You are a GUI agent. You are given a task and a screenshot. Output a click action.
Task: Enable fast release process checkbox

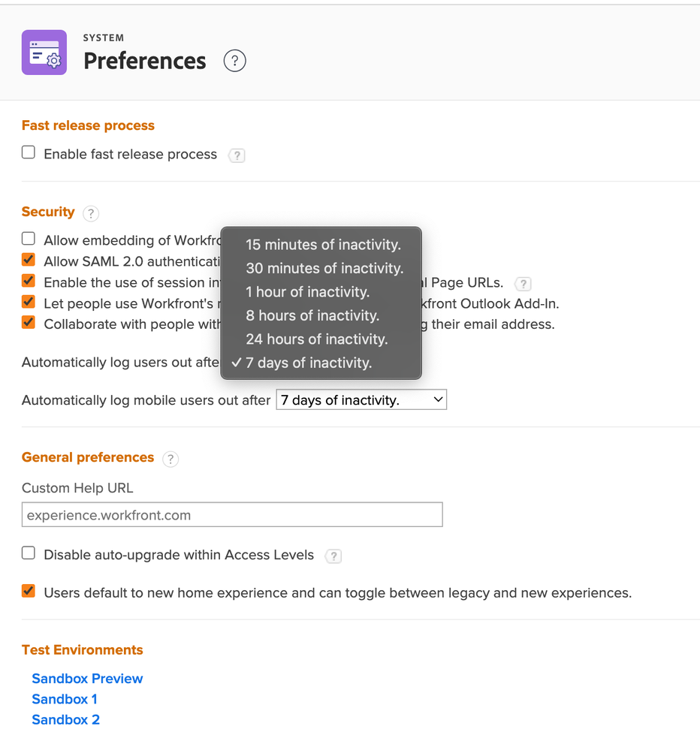29,152
